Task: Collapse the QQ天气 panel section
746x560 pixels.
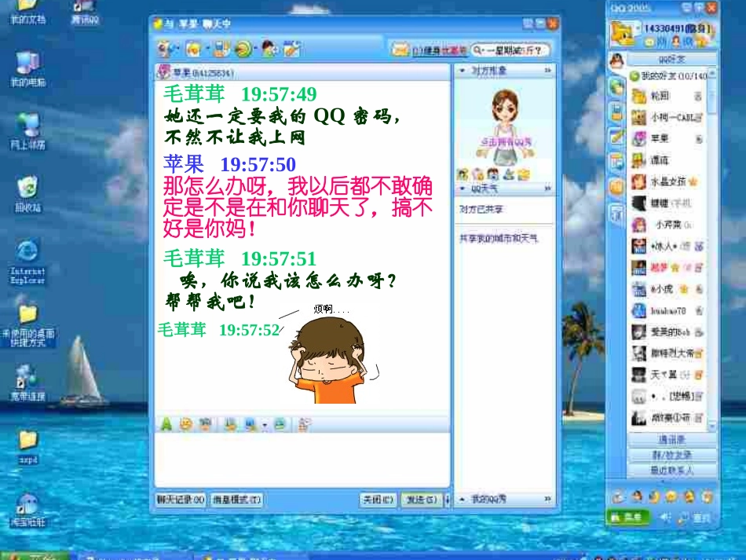Action: click(x=462, y=188)
